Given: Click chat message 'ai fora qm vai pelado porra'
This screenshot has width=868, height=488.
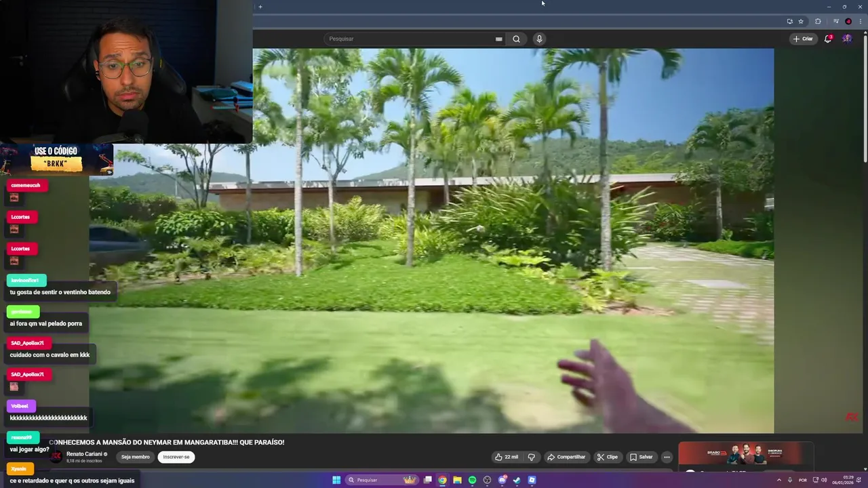Looking at the screenshot, I should (45, 323).
